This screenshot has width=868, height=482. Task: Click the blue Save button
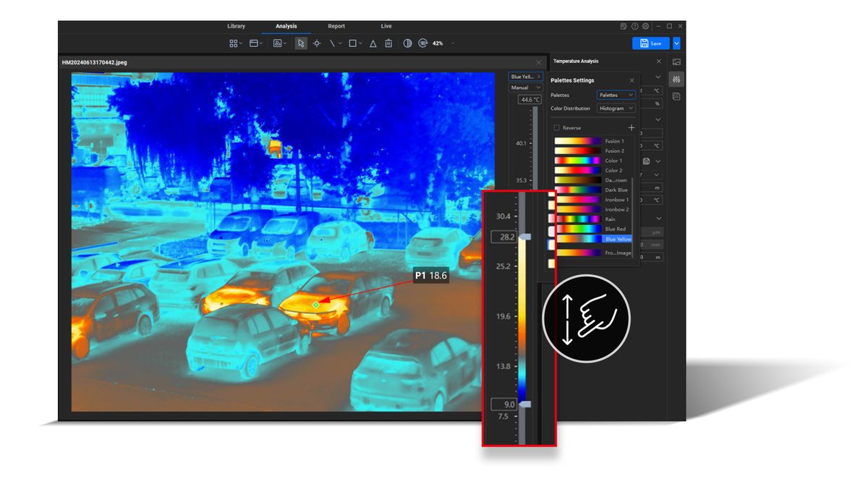[650, 43]
